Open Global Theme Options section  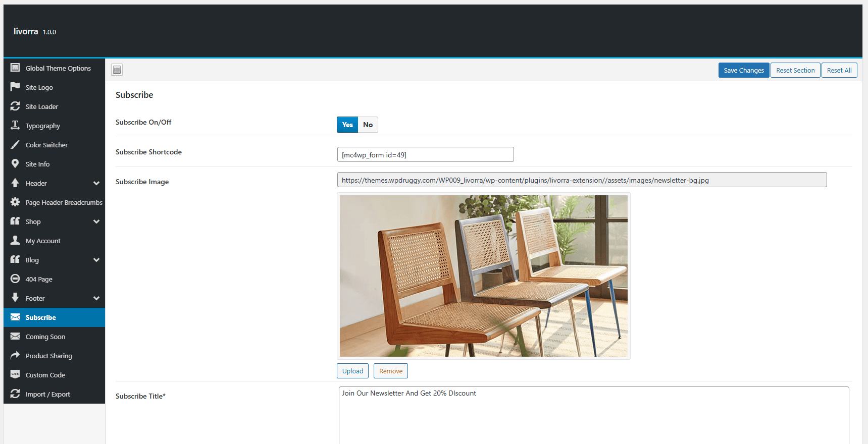[55, 68]
